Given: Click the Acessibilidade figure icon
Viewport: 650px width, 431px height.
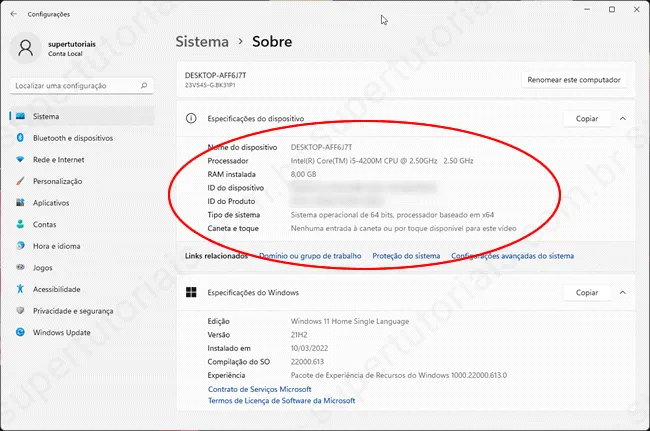Looking at the screenshot, I should 20,289.
